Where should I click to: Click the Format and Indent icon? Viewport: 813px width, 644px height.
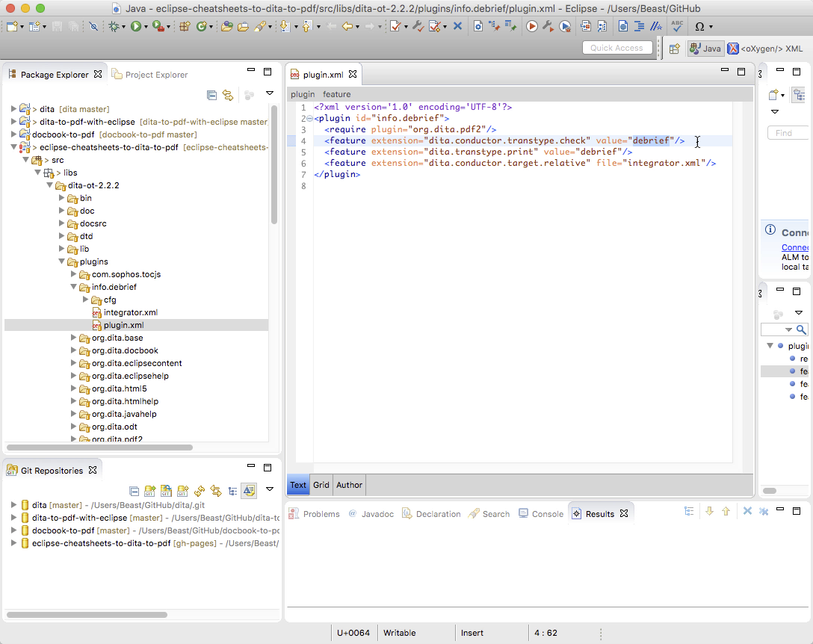pyautogui.click(x=640, y=26)
